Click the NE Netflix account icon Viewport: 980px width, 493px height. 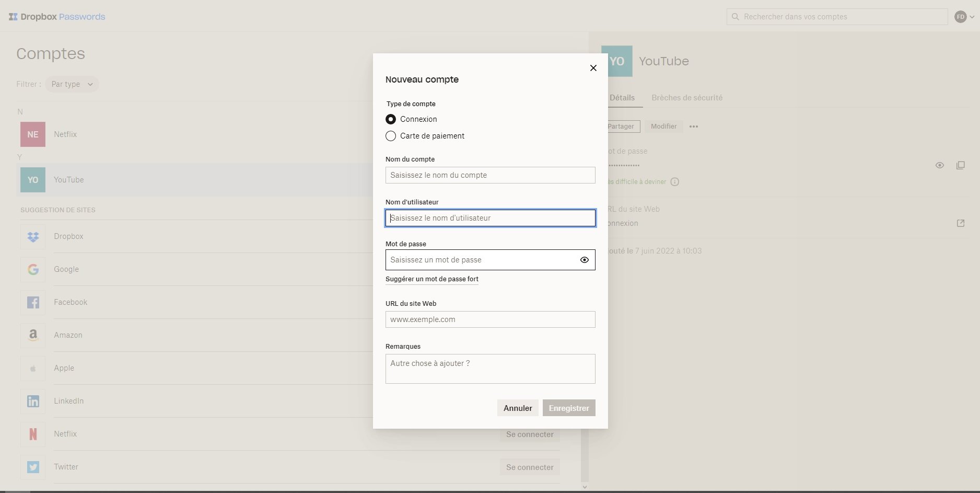[33, 134]
